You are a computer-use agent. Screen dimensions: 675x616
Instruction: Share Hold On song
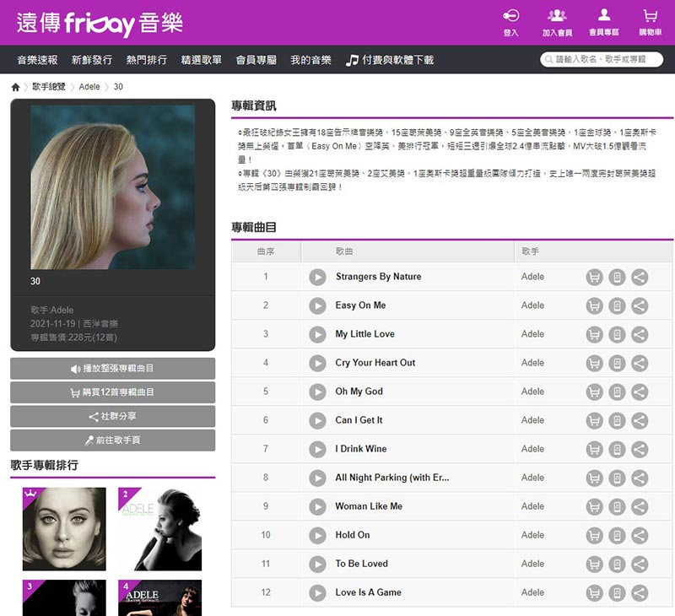tap(640, 536)
